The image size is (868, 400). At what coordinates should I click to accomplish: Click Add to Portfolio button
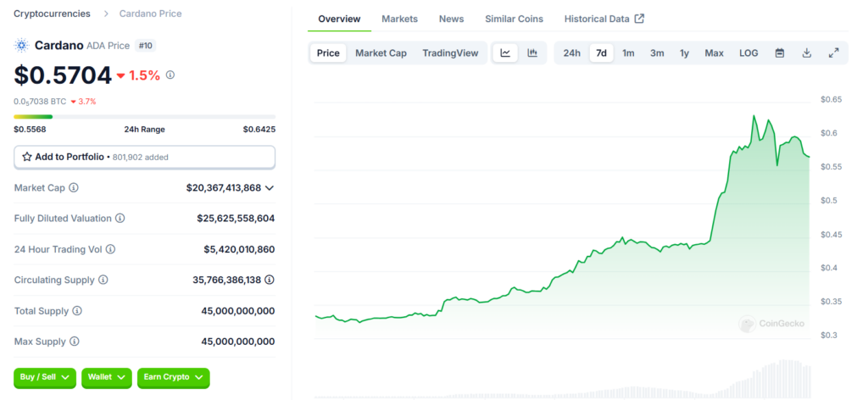click(x=144, y=157)
